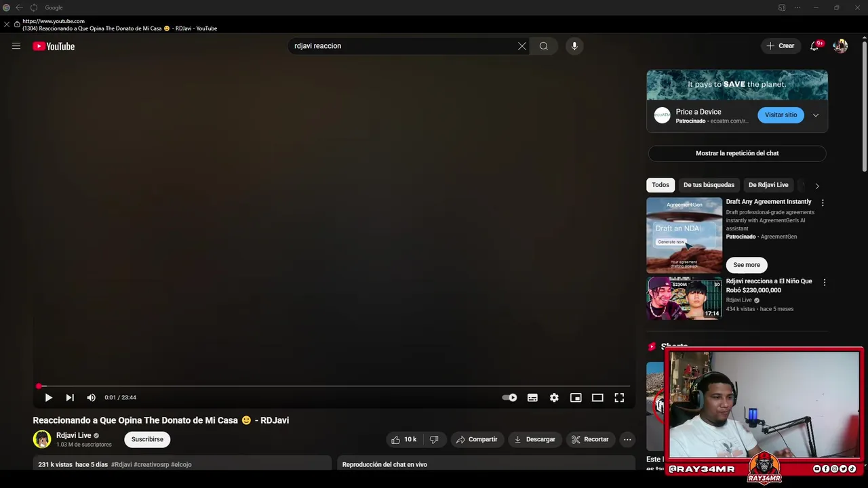The height and width of the screenshot is (488, 868).
Task: Go back in browser
Action: point(19,7)
